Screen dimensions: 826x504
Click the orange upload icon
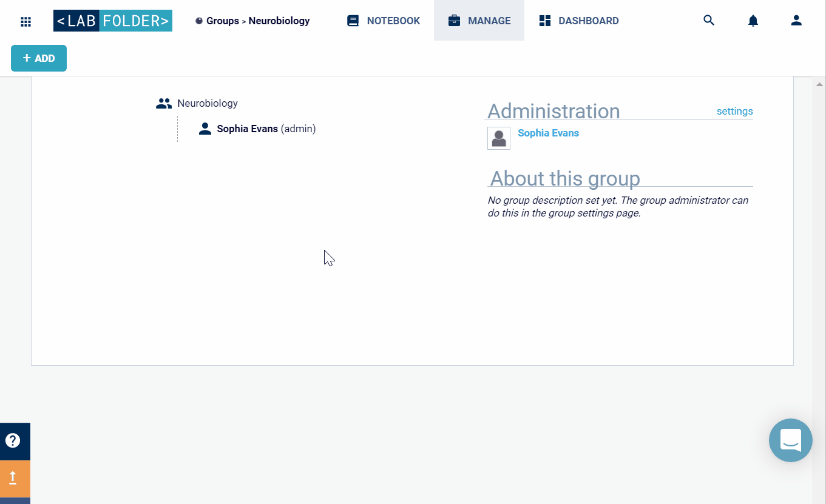(13, 479)
